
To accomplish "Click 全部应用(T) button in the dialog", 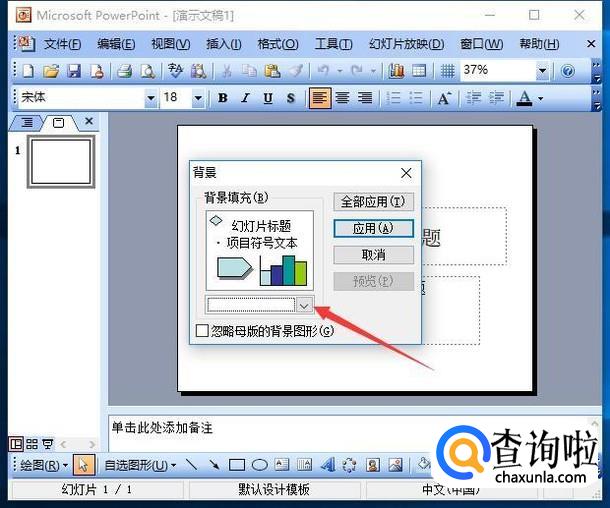I will [x=373, y=201].
